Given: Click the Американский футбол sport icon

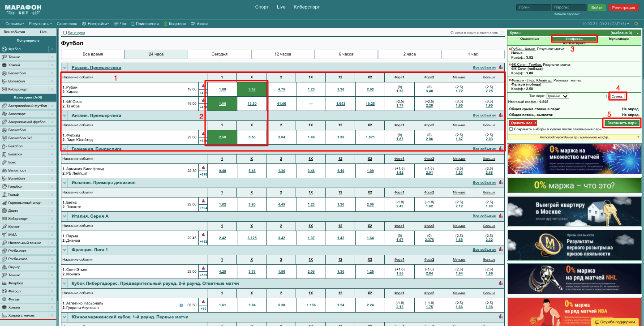Looking at the screenshot, I should click(4, 122).
